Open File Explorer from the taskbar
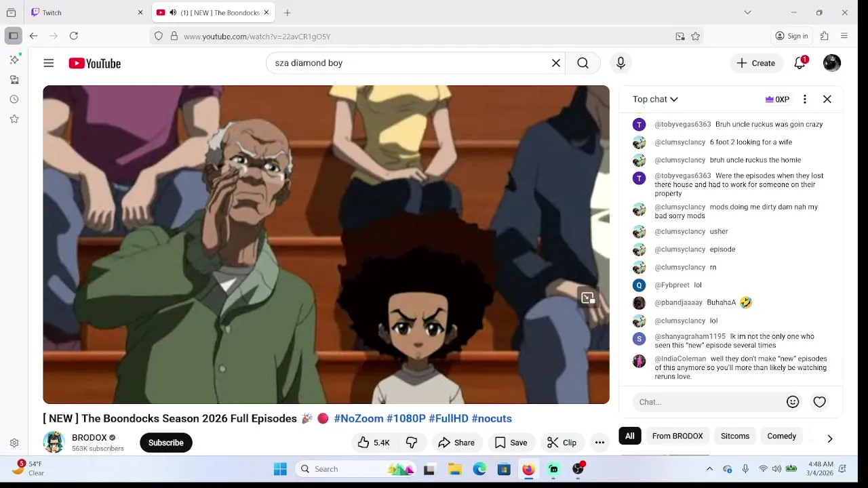The width and height of the screenshot is (868, 488). tap(455, 469)
